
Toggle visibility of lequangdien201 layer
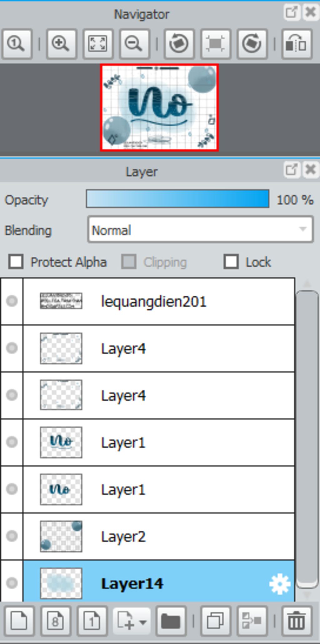tap(12, 301)
